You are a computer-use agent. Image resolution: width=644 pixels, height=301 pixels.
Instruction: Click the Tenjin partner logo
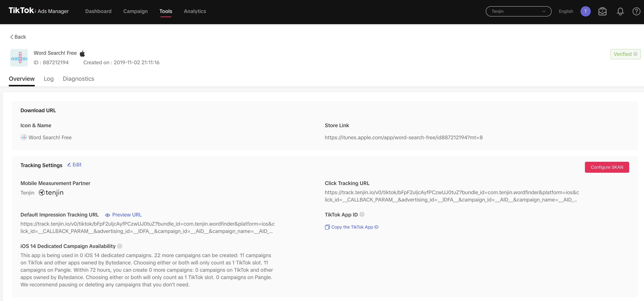coord(51,192)
